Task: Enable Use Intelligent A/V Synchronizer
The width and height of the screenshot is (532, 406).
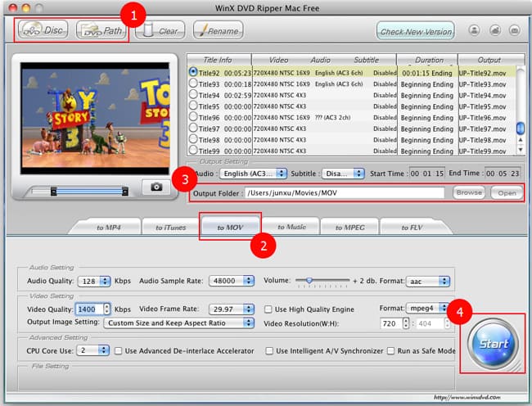Action: click(269, 350)
